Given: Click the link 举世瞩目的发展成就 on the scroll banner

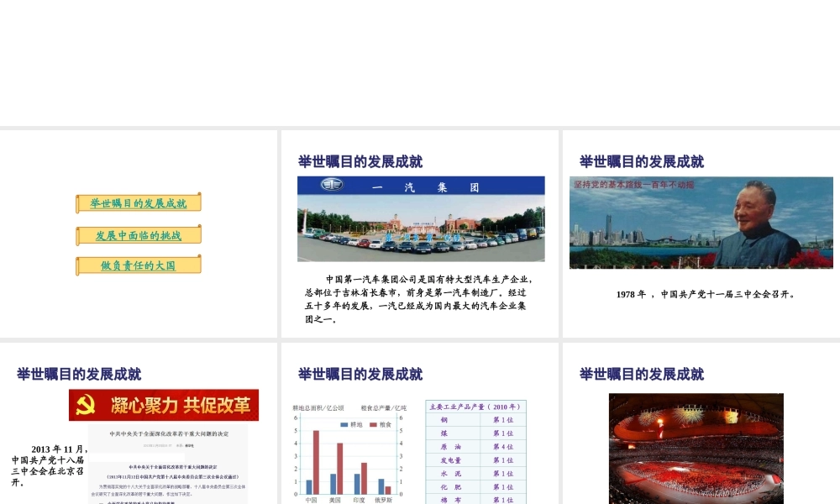Looking at the screenshot, I should coord(139,203).
